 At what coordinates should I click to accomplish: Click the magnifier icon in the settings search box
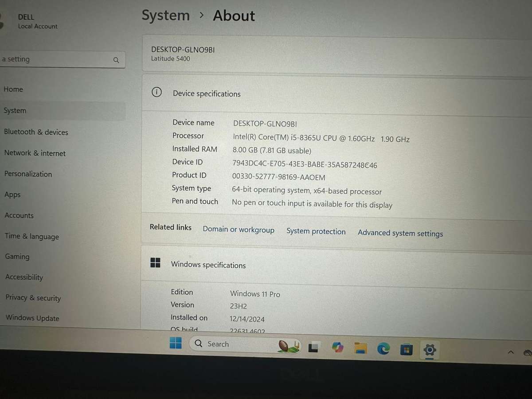pos(116,60)
